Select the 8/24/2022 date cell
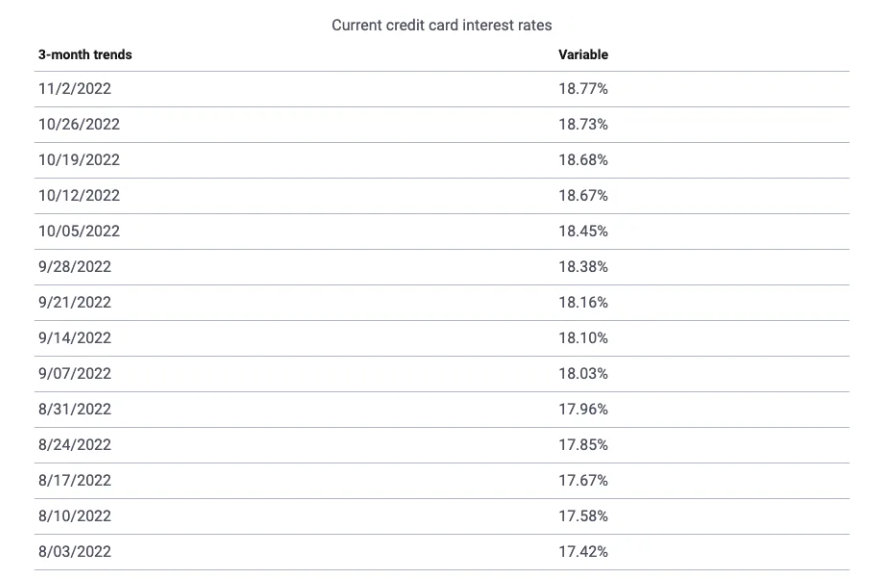888x579 pixels. point(75,445)
